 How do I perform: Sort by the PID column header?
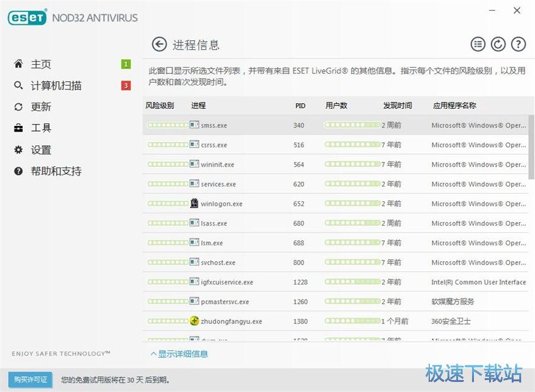300,106
